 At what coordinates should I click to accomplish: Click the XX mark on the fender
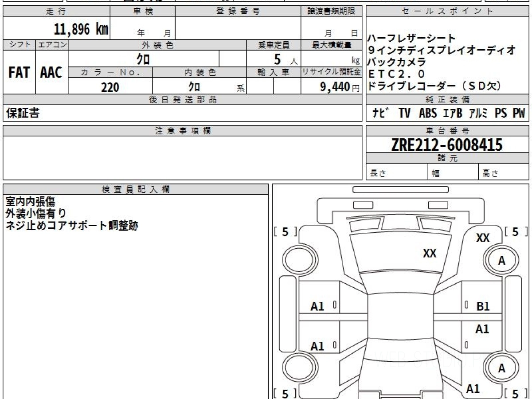(483, 239)
